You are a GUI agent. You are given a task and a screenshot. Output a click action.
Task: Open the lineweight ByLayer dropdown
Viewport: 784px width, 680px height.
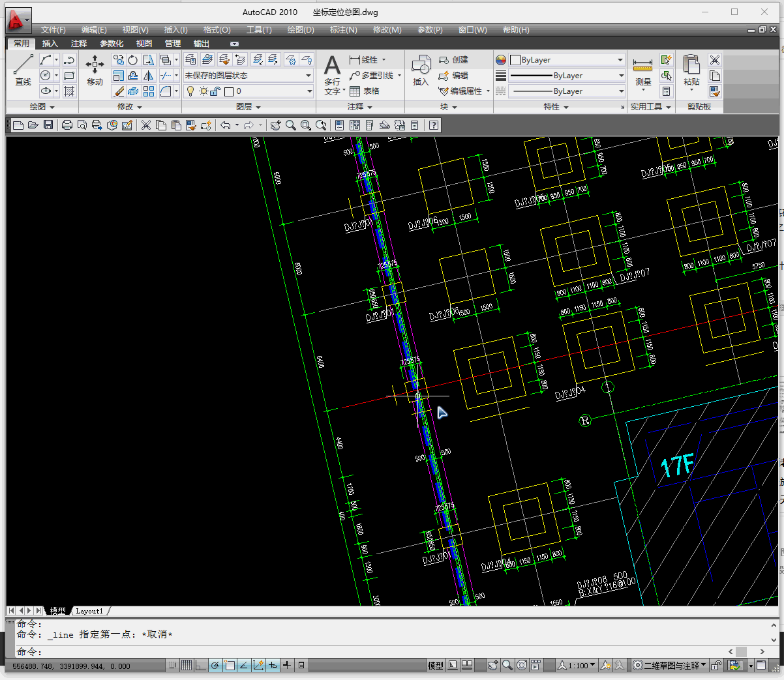[x=567, y=76]
